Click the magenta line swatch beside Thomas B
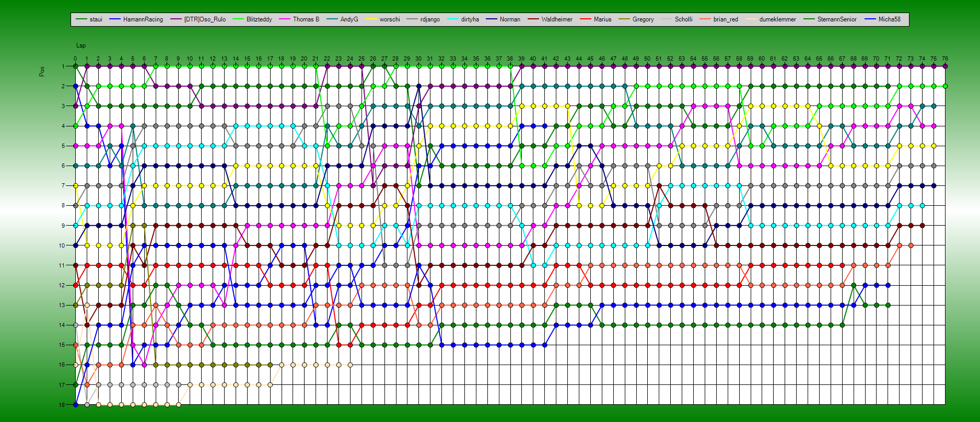980x422 pixels. (284, 19)
